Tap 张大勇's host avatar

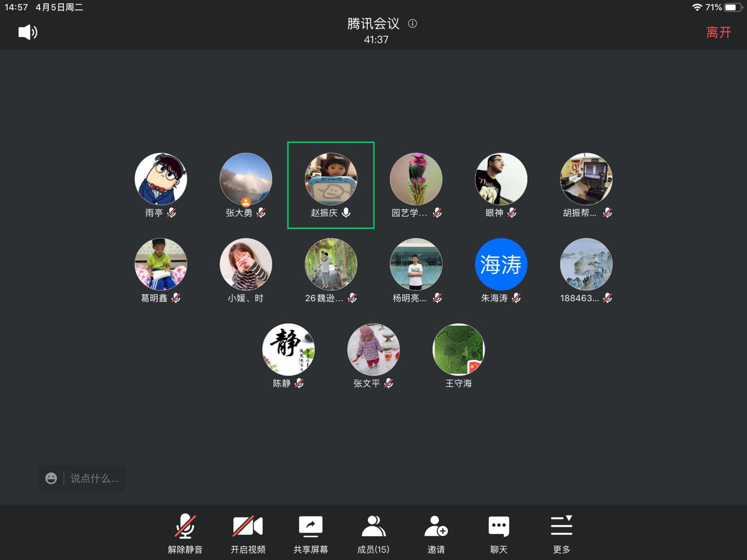click(x=246, y=179)
